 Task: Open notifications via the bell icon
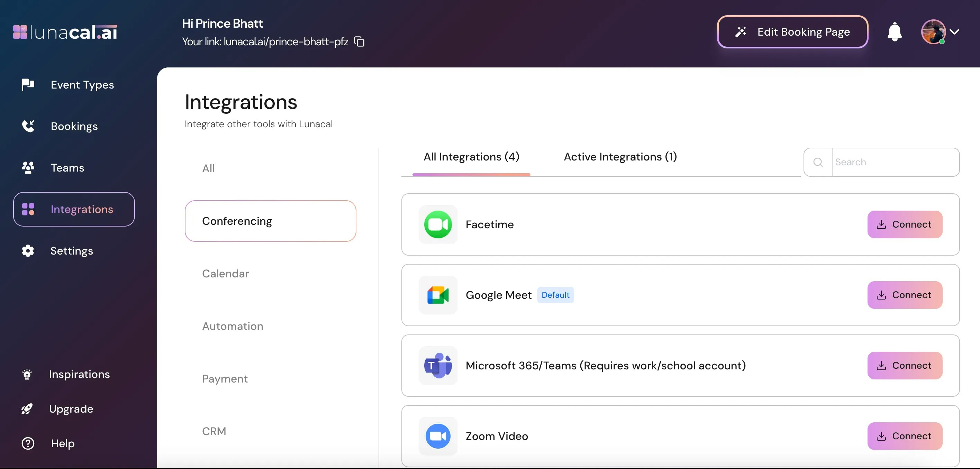point(895,32)
